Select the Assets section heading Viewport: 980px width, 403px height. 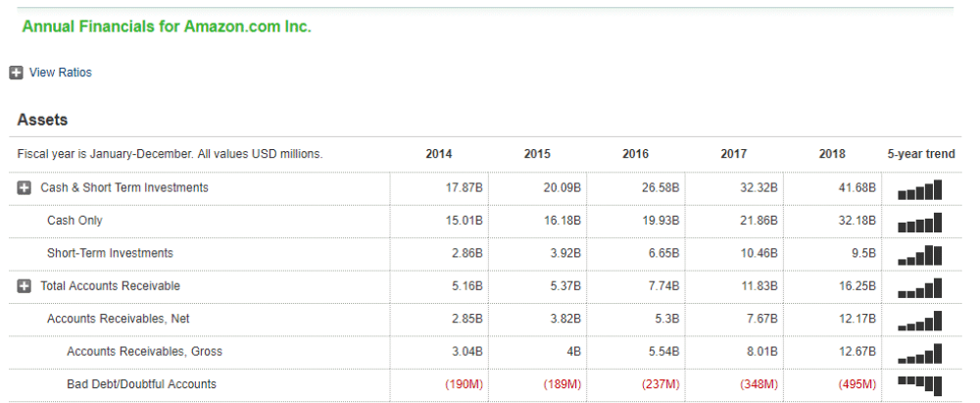(x=42, y=120)
